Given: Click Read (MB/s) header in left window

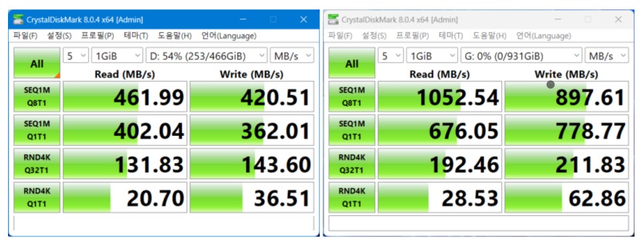Looking at the screenshot, I should 125,75.
